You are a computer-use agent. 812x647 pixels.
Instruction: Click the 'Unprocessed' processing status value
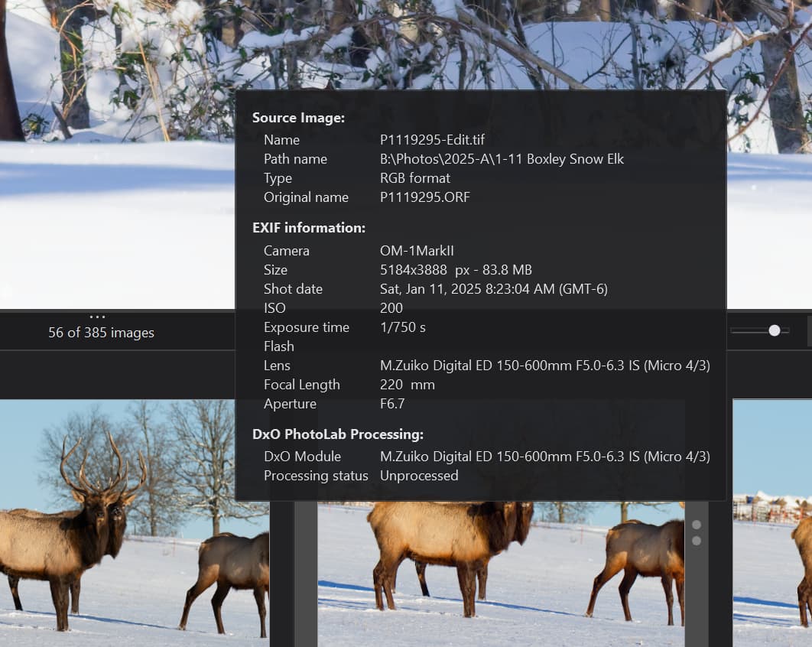(x=419, y=476)
